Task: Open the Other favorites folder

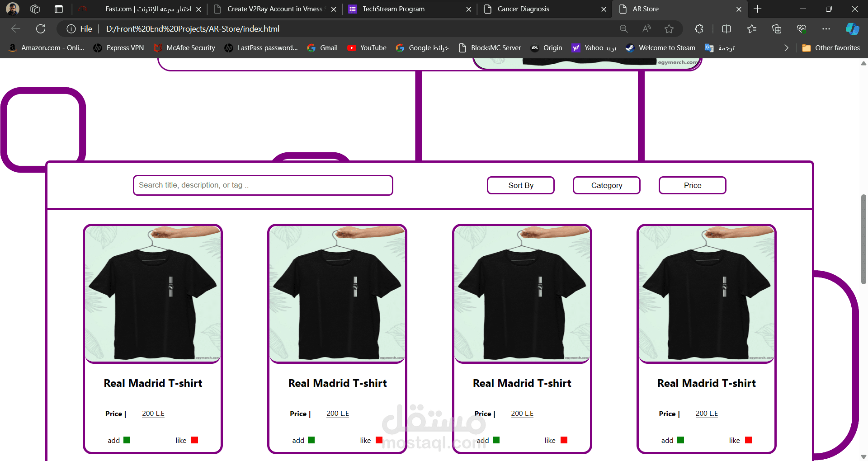Action: [831, 48]
